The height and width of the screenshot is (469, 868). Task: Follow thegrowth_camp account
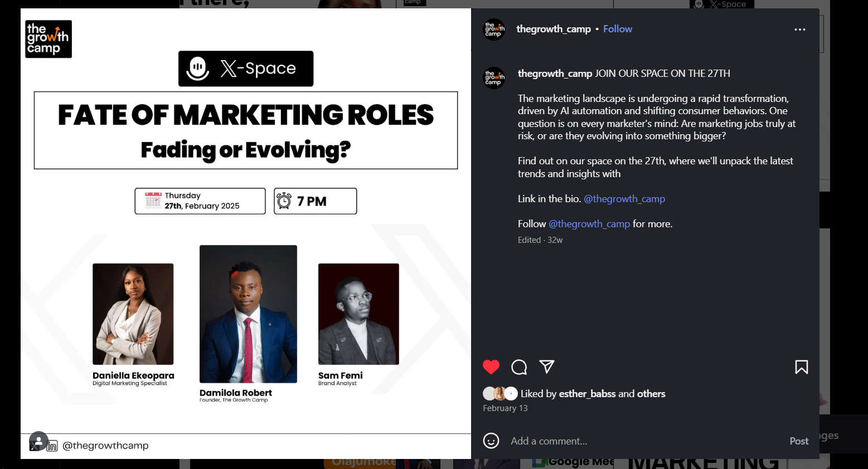618,29
